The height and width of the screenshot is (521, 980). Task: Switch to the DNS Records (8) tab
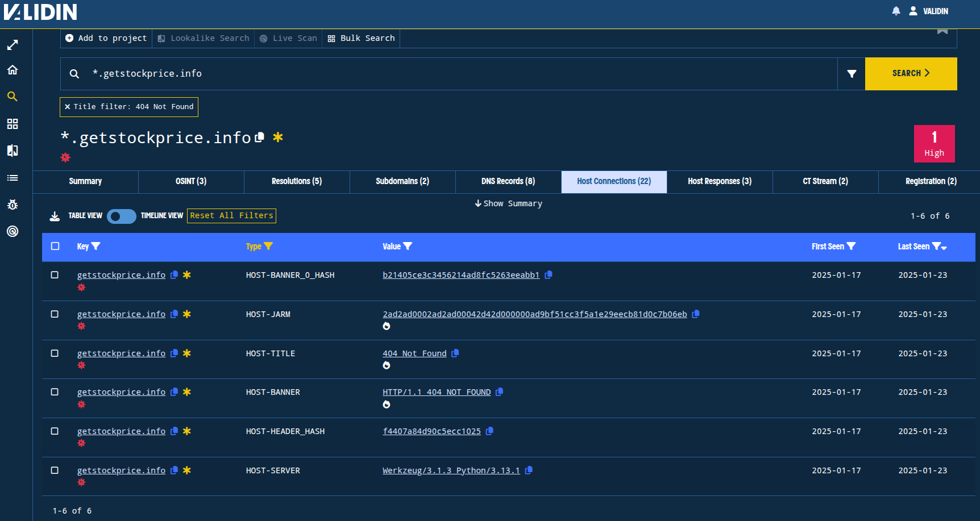click(x=508, y=182)
